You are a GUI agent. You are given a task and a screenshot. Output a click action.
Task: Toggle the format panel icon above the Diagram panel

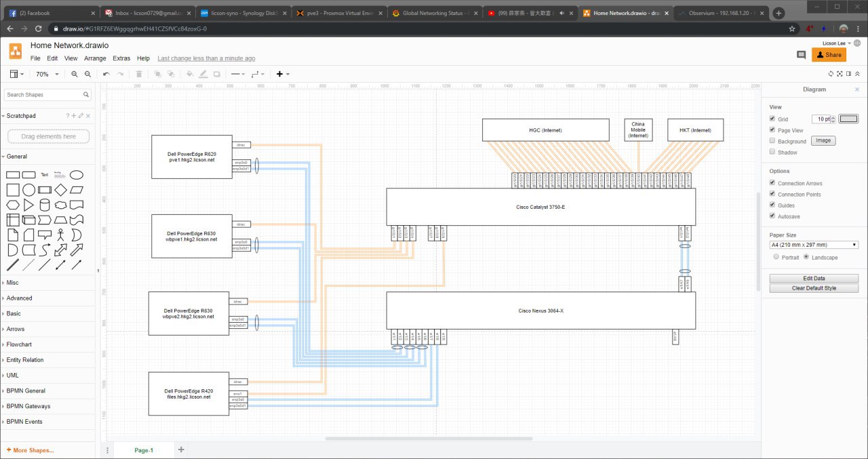(849, 74)
